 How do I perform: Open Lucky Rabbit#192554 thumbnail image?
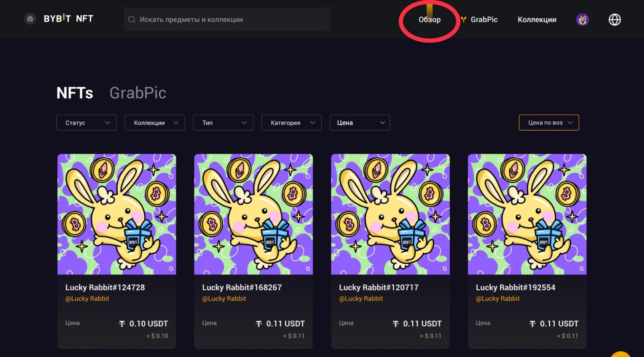coord(527,214)
